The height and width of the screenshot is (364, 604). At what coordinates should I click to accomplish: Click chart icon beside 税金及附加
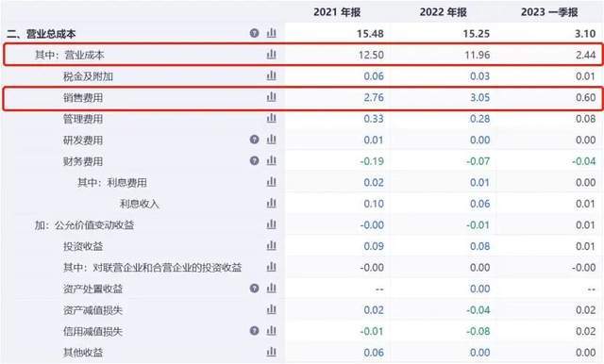click(272, 75)
